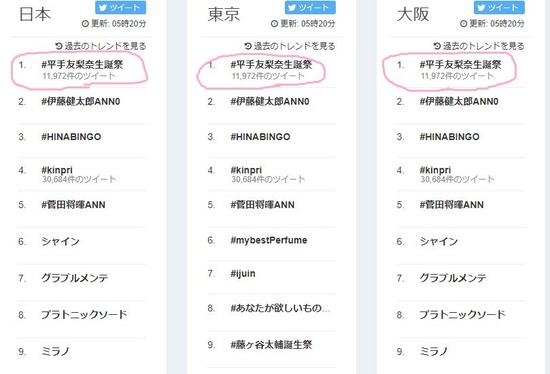This screenshot has height=374, width=550.
Task: Open #藤ヶ谷太輔誕生祭 trend in the 東京 list
Action: tap(271, 345)
